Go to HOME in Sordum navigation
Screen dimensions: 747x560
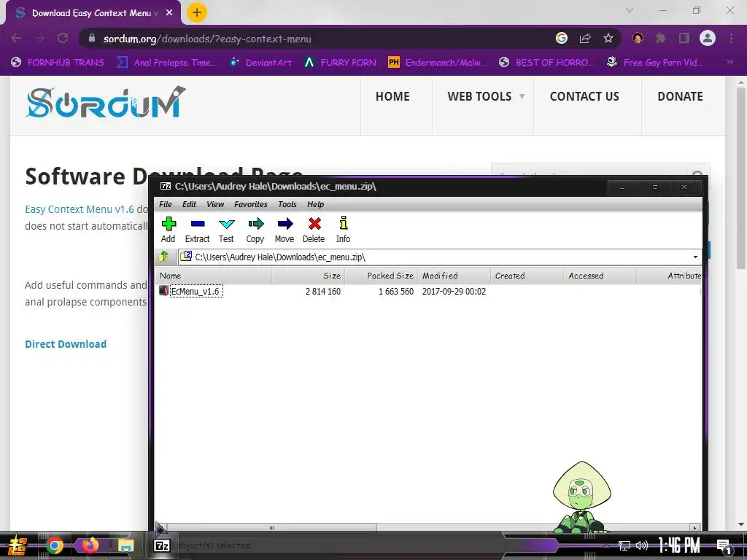tap(392, 97)
